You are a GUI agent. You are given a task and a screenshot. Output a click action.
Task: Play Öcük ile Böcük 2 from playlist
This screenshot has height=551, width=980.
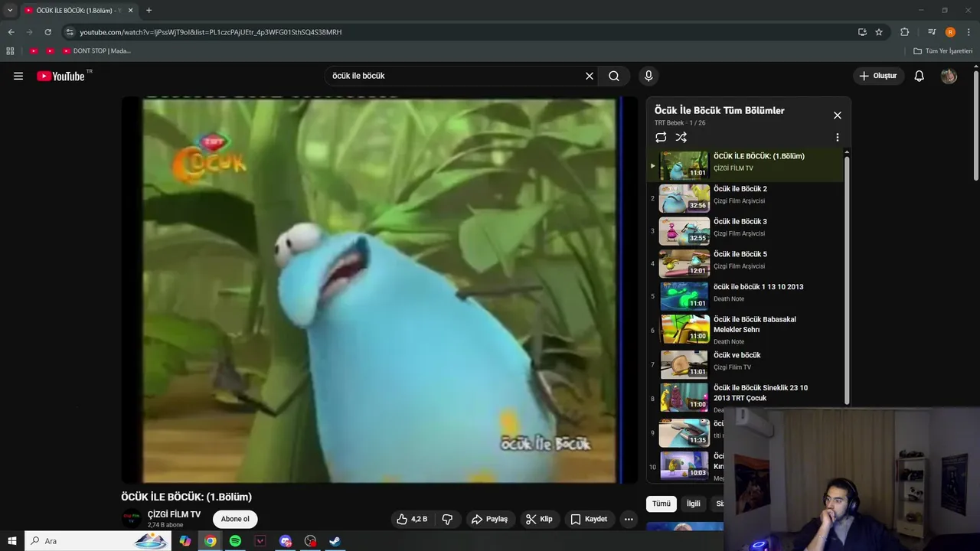point(744,198)
